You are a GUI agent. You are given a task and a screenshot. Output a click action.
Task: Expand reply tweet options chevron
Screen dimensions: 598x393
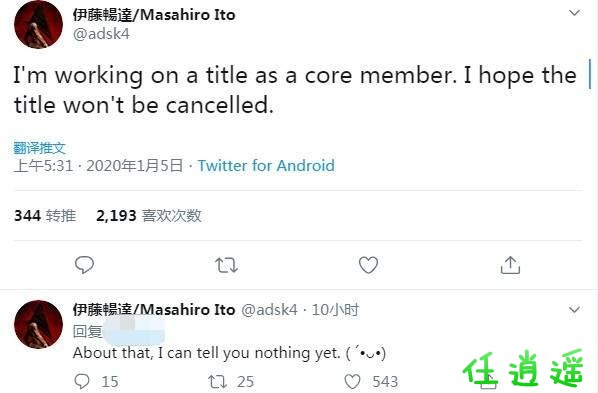click(574, 309)
